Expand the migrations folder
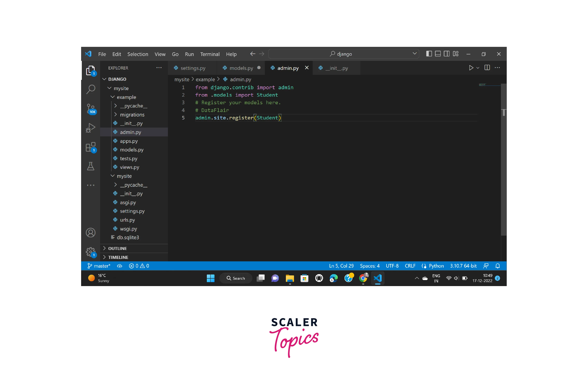The height and width of the screenshot is (391, 588). coord(132,115)
